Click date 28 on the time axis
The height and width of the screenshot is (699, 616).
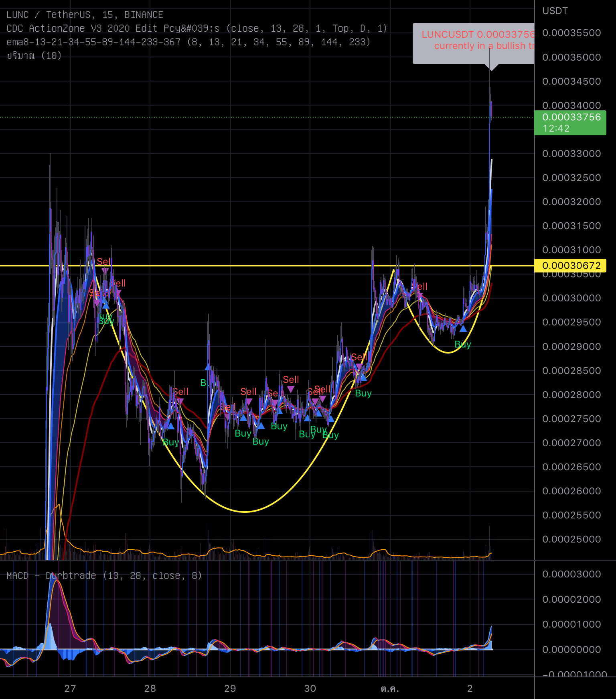150,689
